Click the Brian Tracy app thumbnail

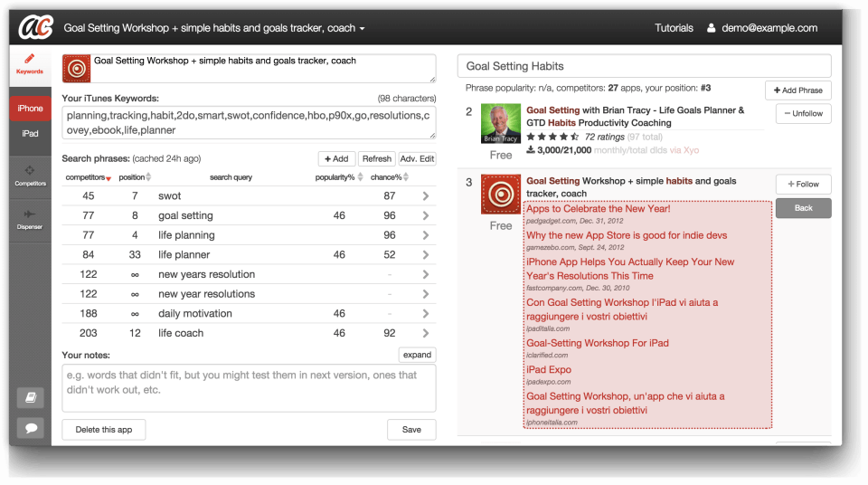tap(500, 123)
